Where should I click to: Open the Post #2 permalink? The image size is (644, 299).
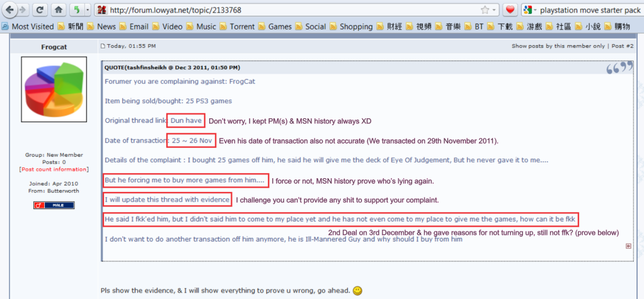tap(622, 47)
